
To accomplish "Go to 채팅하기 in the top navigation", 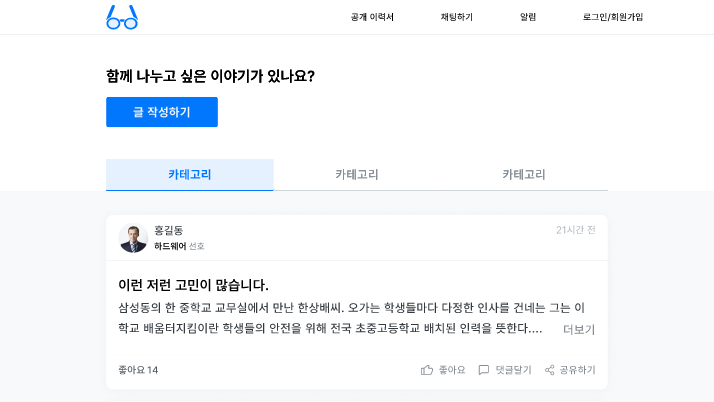I will pyautogui.click(x=456, y=17).
